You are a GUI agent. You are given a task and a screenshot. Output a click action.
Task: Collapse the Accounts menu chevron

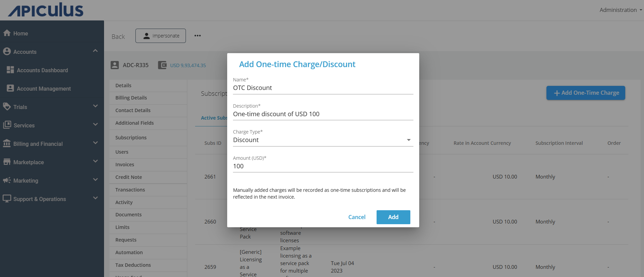(95, 51)
